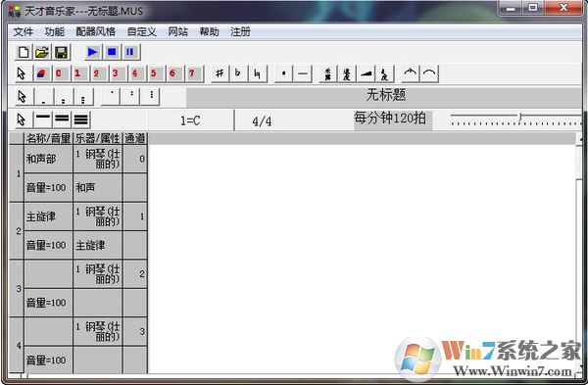Click the 名称/音量 column header
Image resolution: width=588 pixels, height=385 pixels.
(x=48, y=138)
